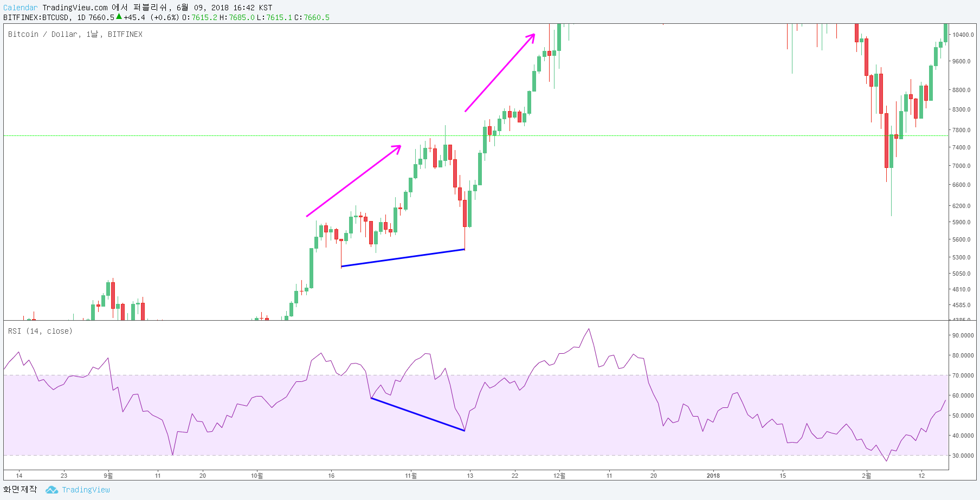Click the 10월 date axis label
Screen dimensions: 980x500
tap(257, 476)
